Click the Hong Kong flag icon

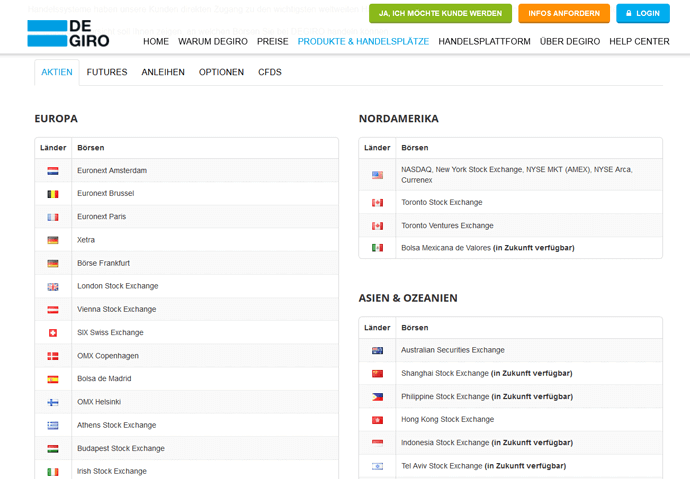377,420
